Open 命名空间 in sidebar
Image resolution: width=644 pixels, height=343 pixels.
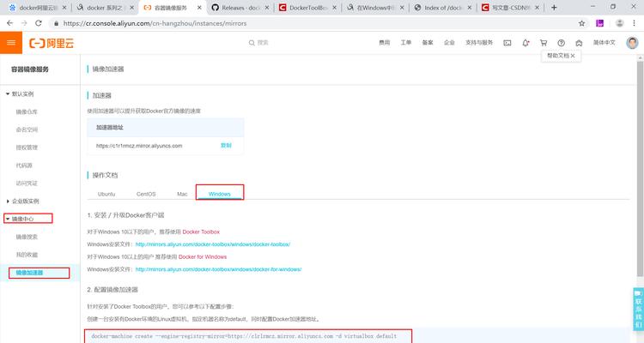tap(27, 129)
